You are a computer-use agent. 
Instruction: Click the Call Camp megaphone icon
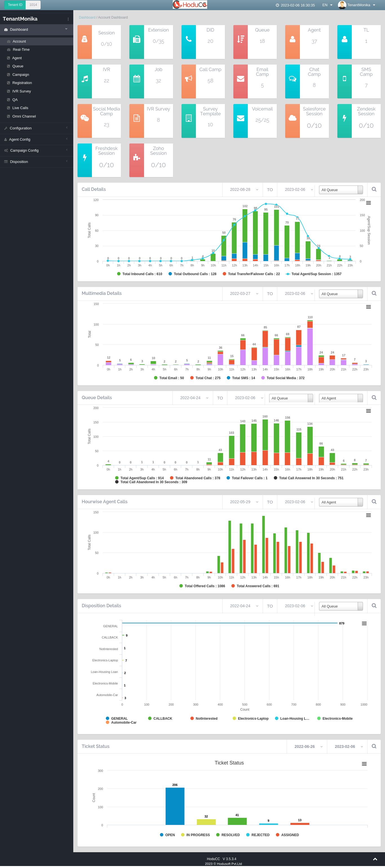[189, 78]
